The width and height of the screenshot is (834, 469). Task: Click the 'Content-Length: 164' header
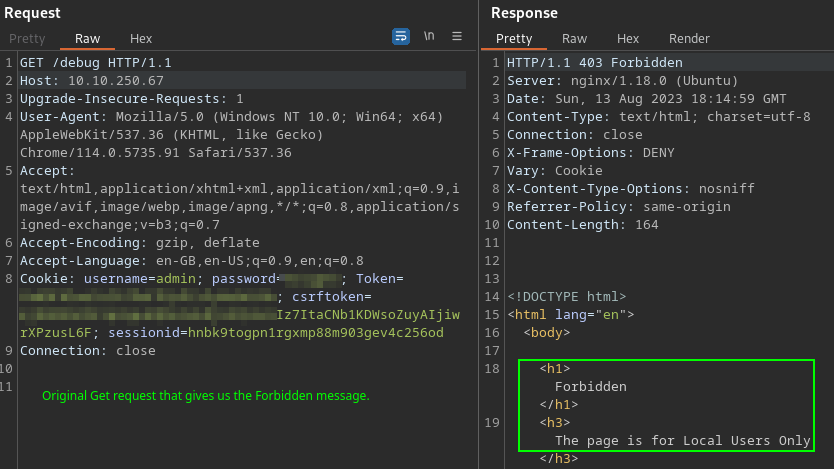coord(582,225)
